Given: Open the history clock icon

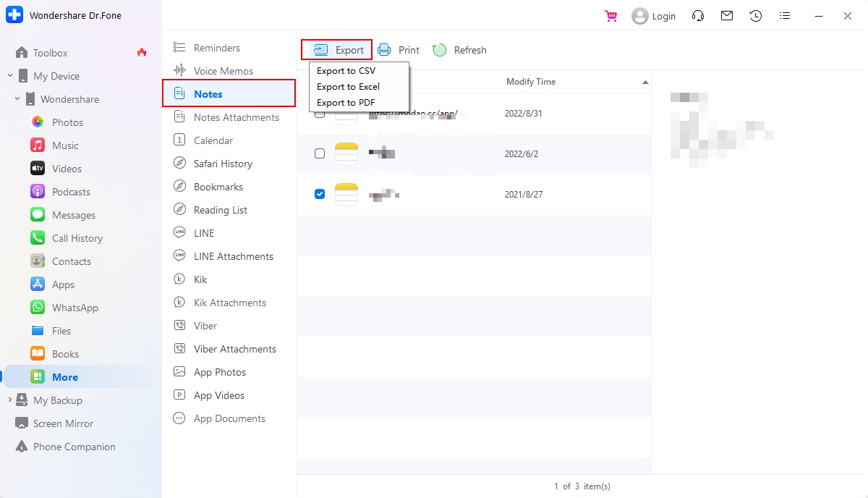Looking at the screenshot, I should pos(756,16).
